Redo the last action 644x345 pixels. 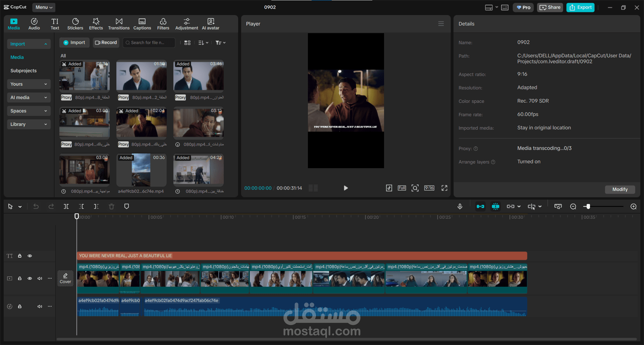pyautogui.click(x=51, y=207)
